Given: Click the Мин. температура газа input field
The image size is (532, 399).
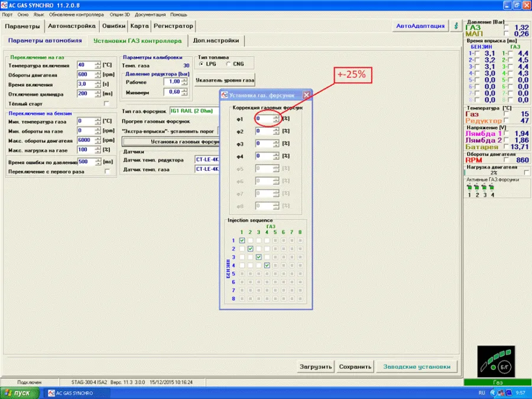Looking at the screenshot, I should pos(86,121).
